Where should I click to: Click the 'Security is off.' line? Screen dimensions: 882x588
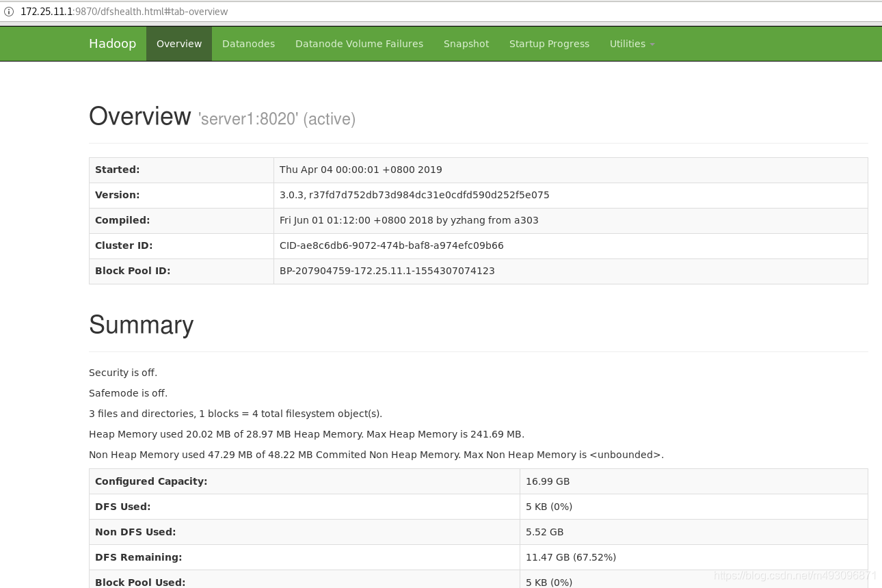123,373
